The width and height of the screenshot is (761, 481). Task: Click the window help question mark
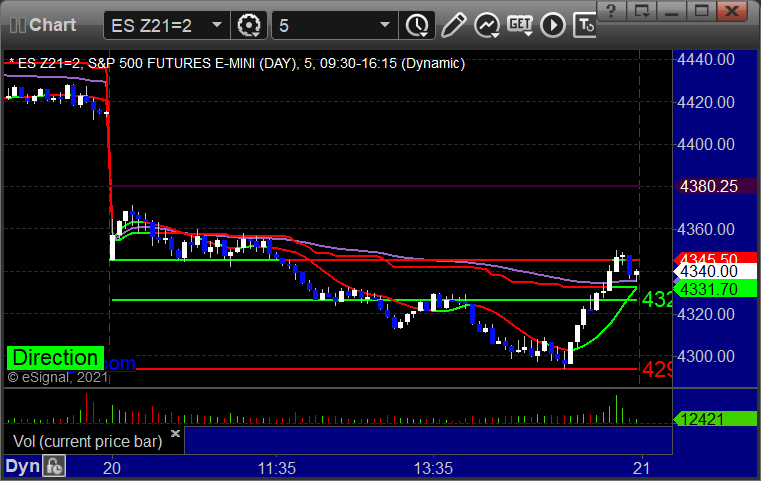[612, 10]
